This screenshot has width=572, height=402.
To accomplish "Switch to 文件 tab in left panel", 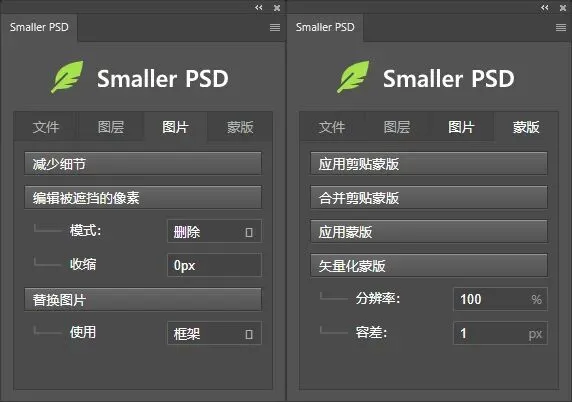I will click(x=46, y=127).
